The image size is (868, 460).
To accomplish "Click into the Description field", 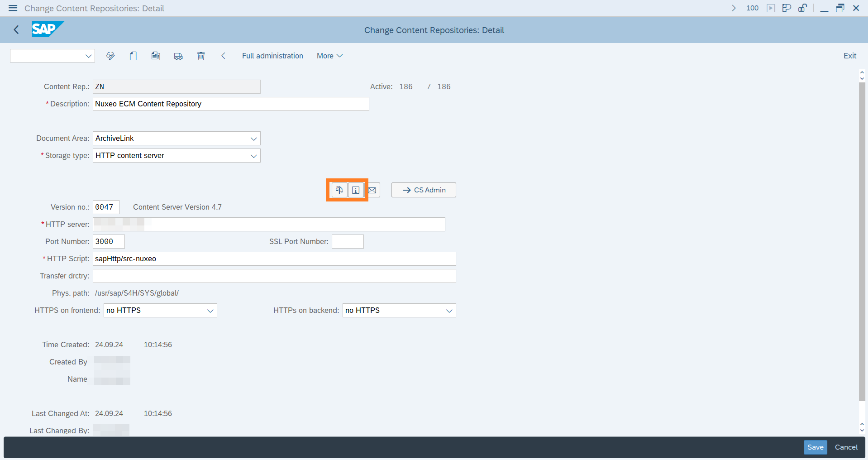I will (x=231, y=104).
